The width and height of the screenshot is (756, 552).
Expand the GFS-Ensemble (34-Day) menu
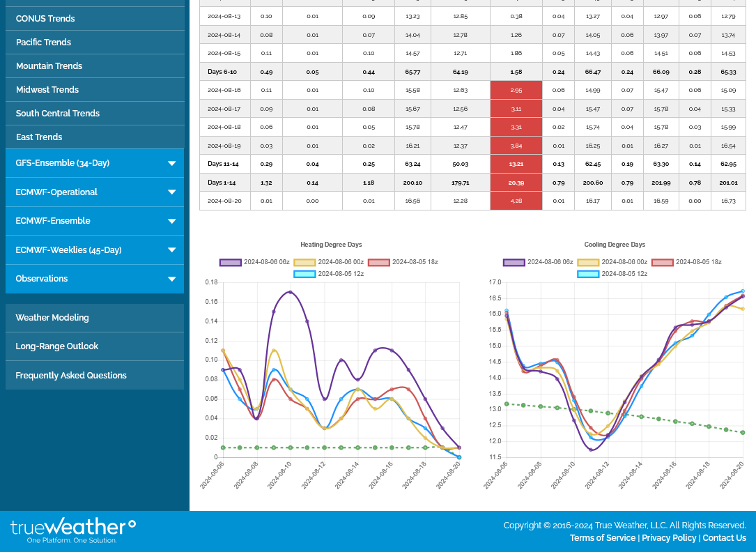pyautogui.click(x=95, y=163)
